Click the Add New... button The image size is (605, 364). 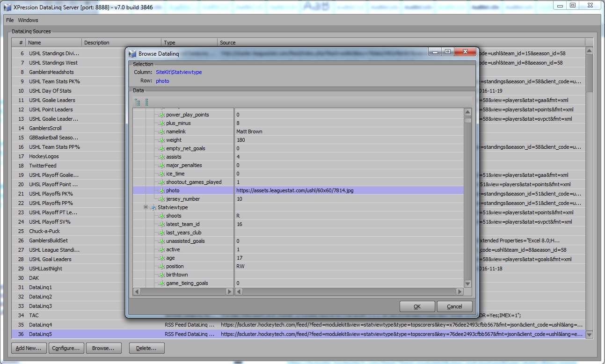29,348
